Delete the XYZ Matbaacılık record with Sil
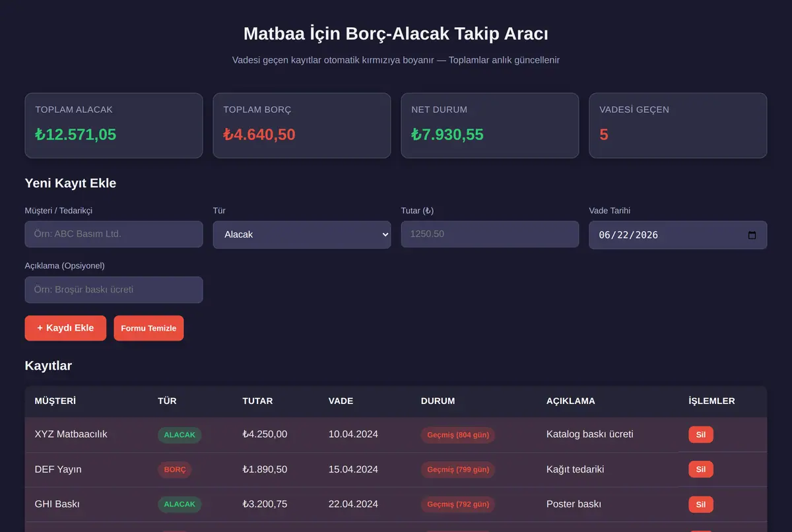 (701, 434)
